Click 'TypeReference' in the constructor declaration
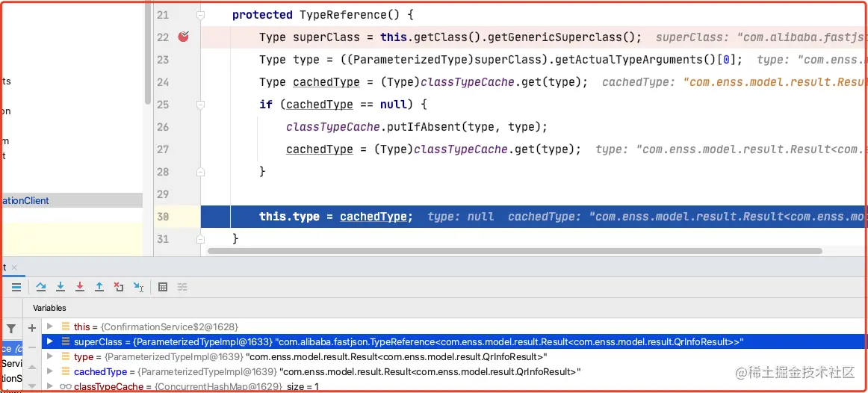This screenshot has width=868, height=393. [x=343, y=15]
